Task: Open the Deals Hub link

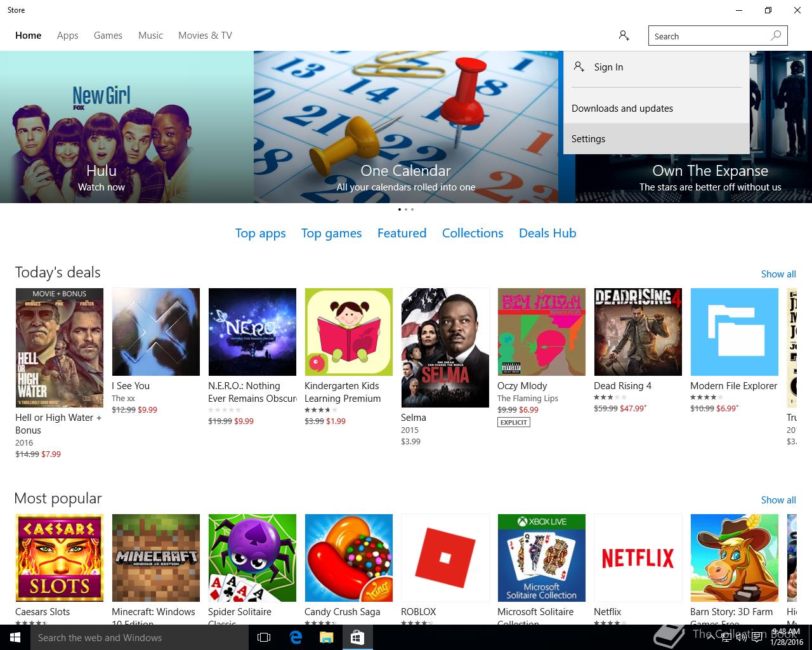Action: pyautogui.click(x=547, y=233)
